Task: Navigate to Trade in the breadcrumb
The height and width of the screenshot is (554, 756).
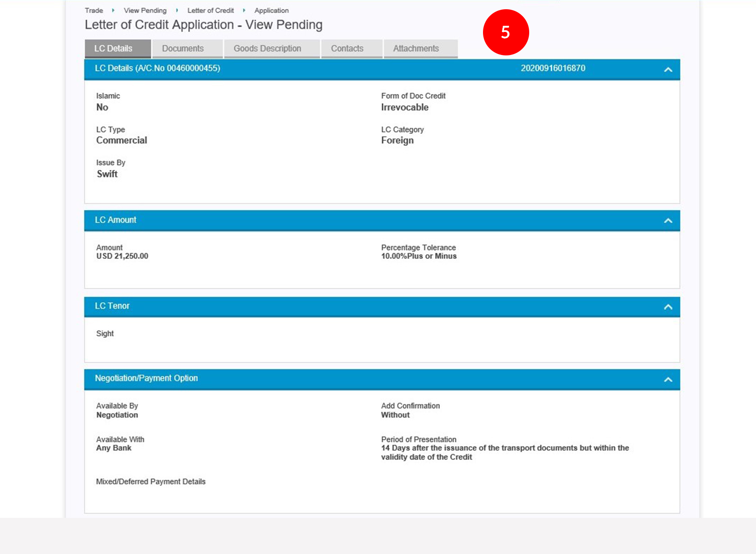Action: [x=94, y=10]
